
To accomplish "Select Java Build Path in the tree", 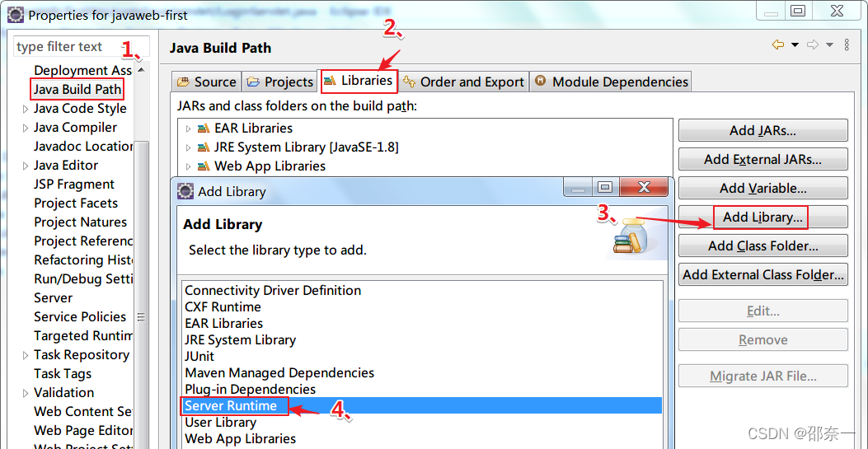I will 77,89.
